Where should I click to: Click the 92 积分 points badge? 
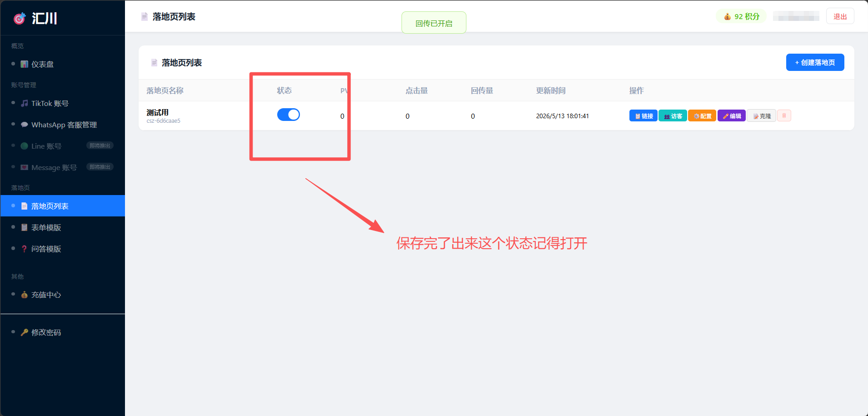click(741, 16)
